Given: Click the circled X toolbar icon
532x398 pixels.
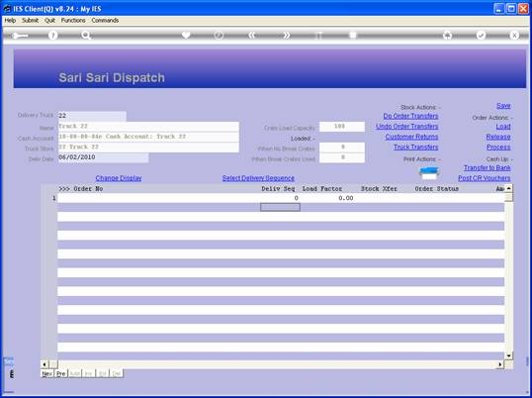Looking at the screenshot, I should (x=514, y=36).
